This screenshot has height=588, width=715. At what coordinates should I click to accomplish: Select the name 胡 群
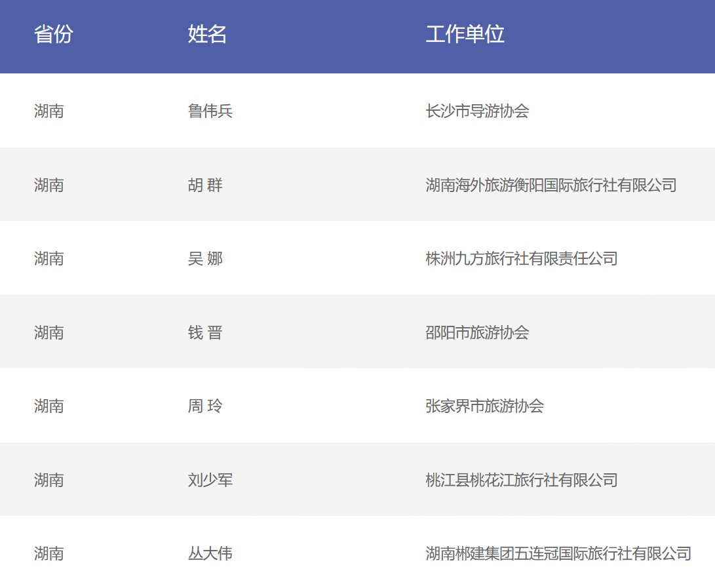point(205,185)
